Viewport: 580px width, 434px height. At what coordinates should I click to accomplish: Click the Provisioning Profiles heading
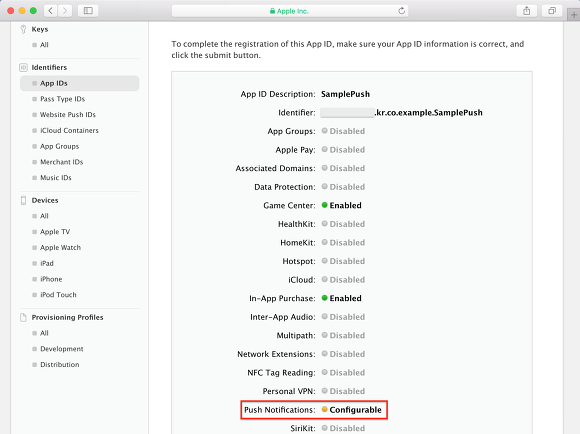pos(67,317)
